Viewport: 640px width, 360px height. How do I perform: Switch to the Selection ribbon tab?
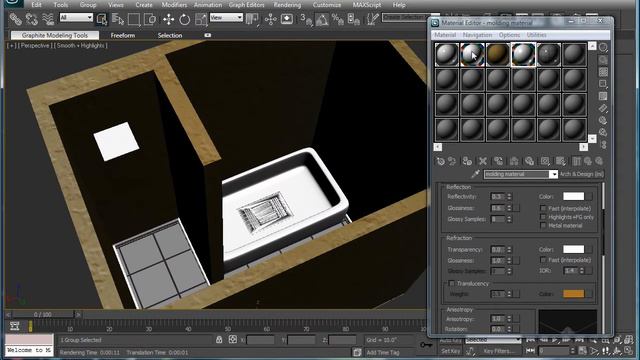pos(170,36)
